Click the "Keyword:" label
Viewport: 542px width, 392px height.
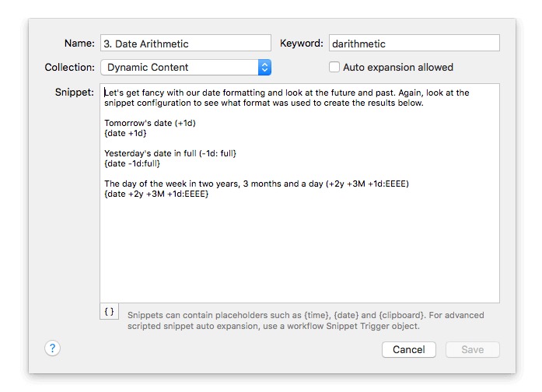[x=301, y=44]
